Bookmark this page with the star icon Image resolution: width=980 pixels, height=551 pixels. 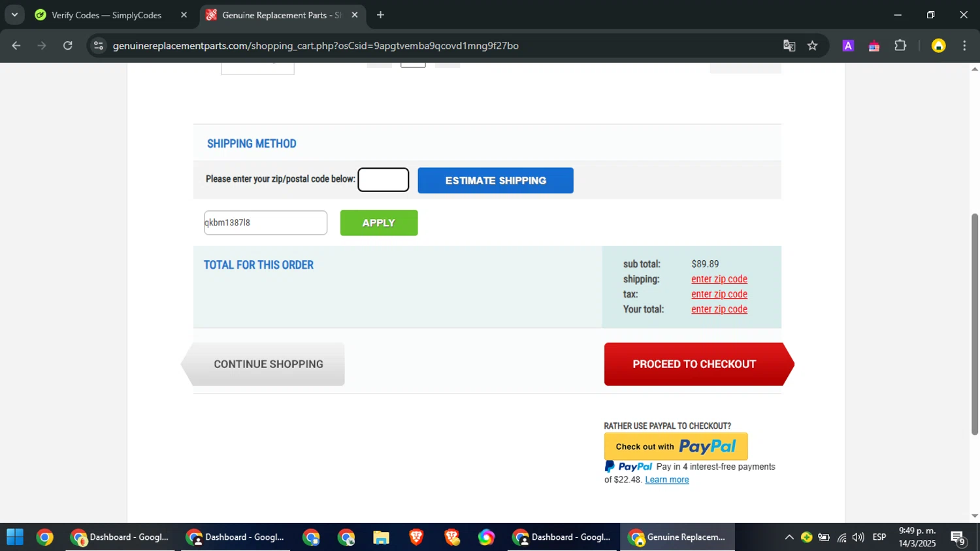[x=813, y=46]
